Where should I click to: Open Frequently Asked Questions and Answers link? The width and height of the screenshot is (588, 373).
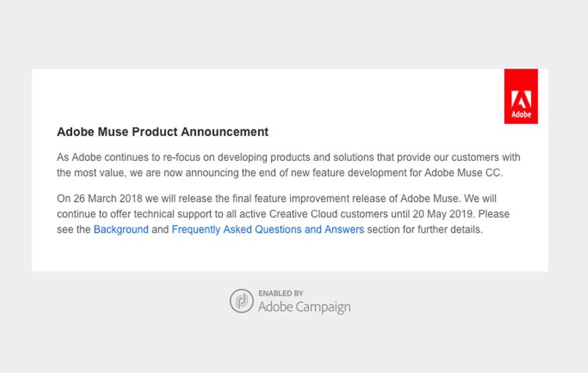268,230
